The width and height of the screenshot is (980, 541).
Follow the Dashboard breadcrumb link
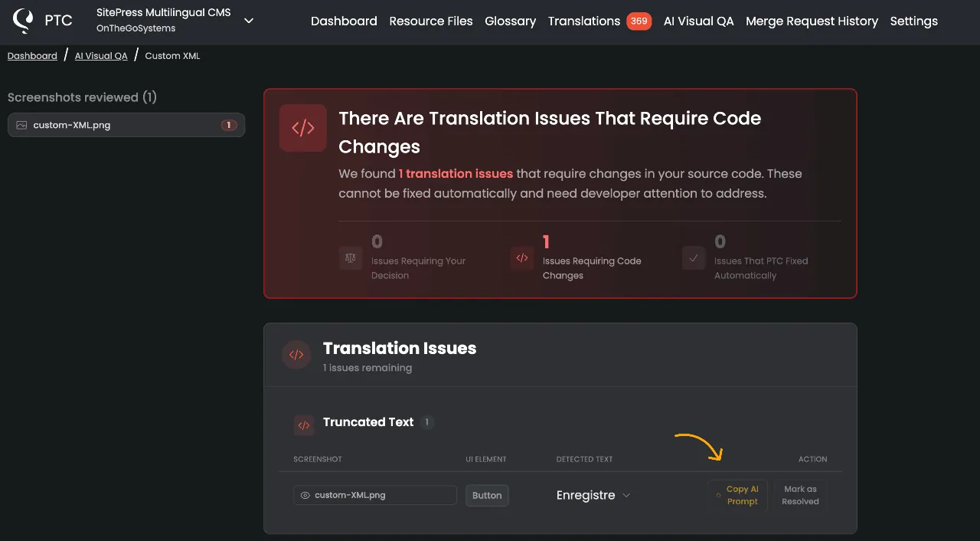click(32, 56)
